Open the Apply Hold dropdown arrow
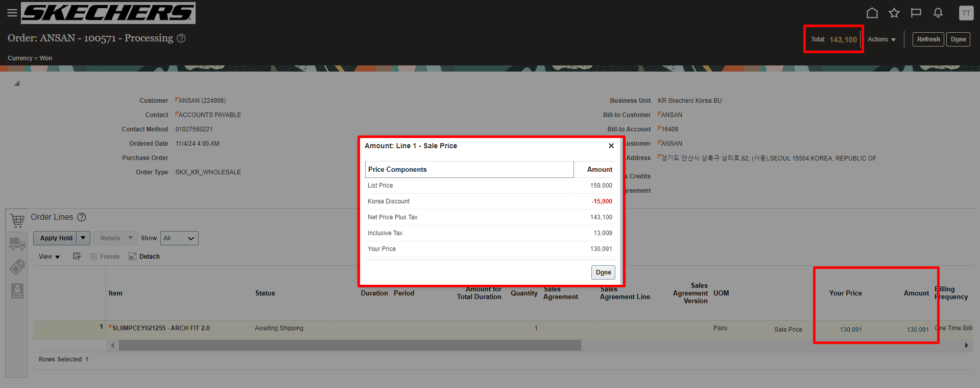The image size is (980, 388). pos(83,238)
